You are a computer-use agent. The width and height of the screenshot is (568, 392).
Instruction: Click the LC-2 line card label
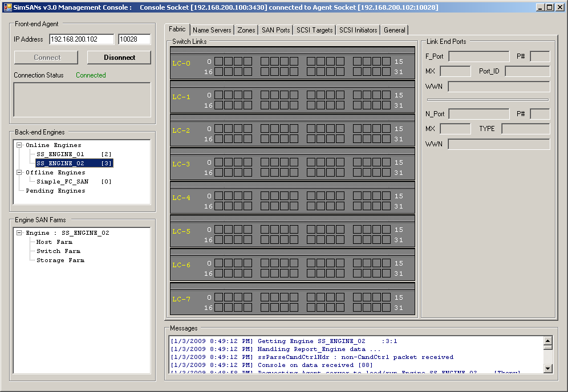pyautogui.click(x=181, y=130)
